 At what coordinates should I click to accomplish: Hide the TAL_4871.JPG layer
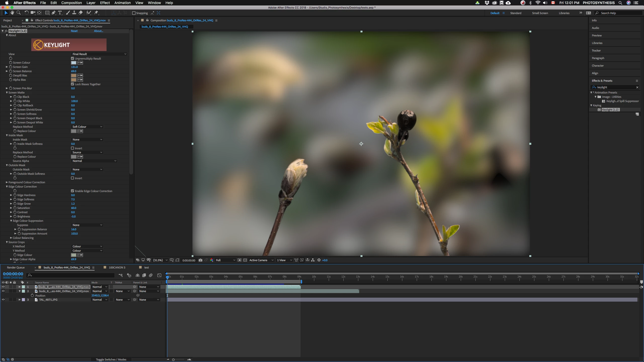pyautogui.click(x=3, y=300)
